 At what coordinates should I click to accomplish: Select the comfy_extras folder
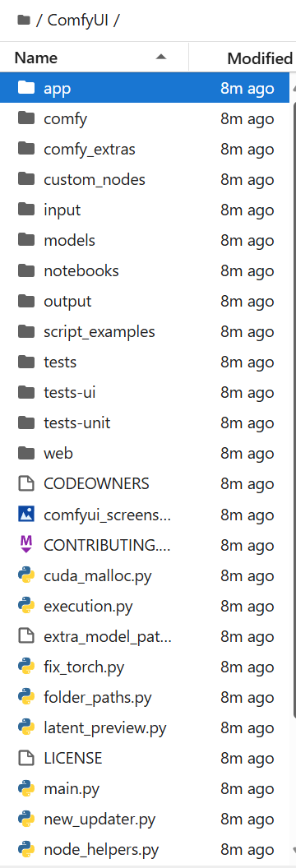pos(145,149)
